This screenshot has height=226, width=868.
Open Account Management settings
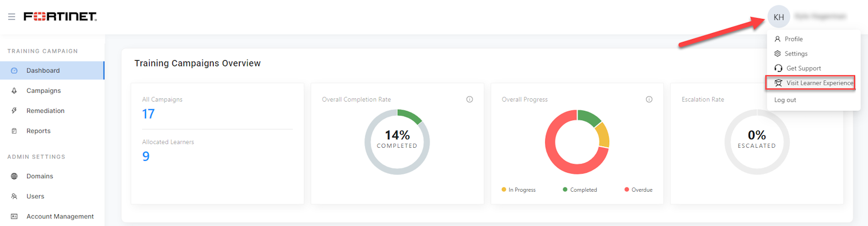pyautogui.click(x=60, y=216)
